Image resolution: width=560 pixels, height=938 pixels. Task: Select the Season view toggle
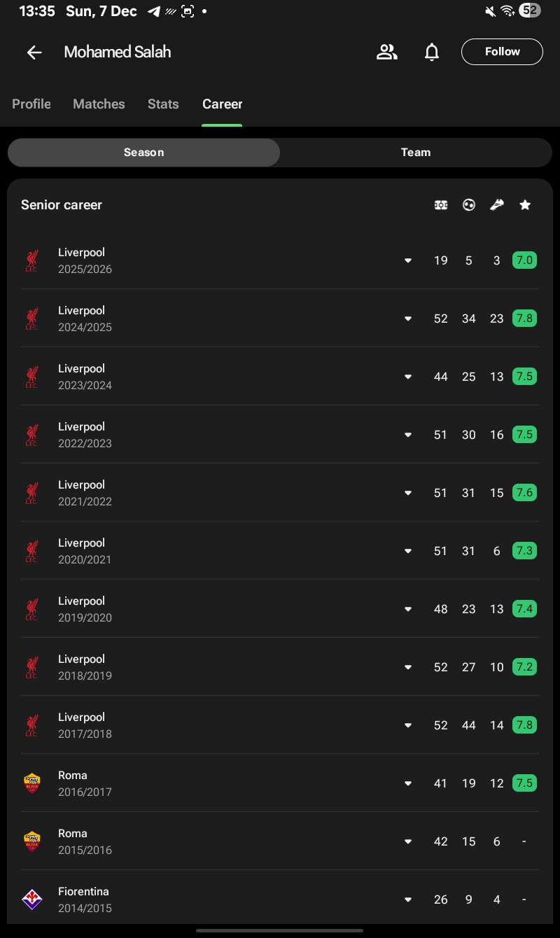[143, 153]
